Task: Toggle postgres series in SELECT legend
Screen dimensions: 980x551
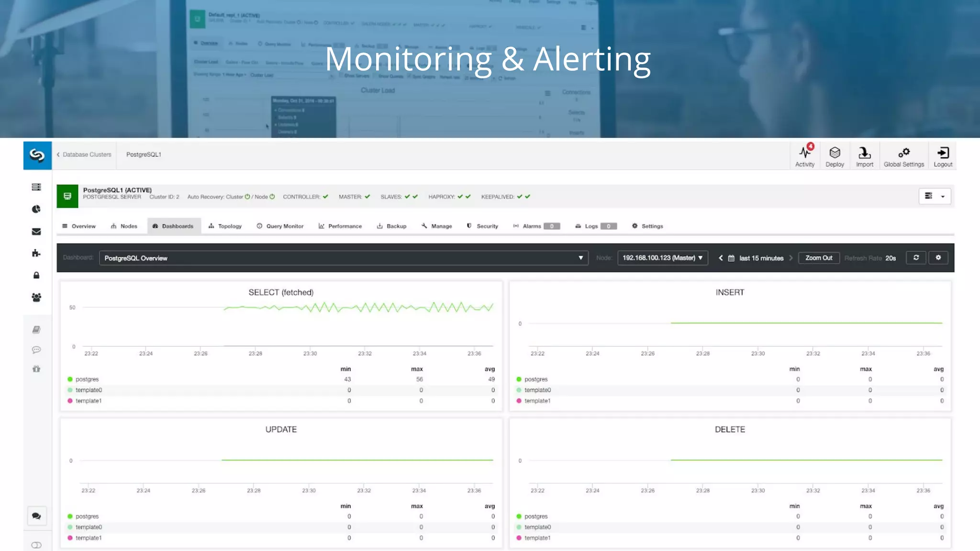Action: (83, 379)
